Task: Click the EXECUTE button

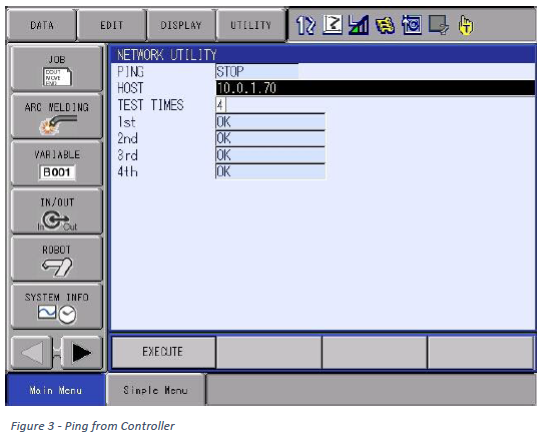Action: 163,352
